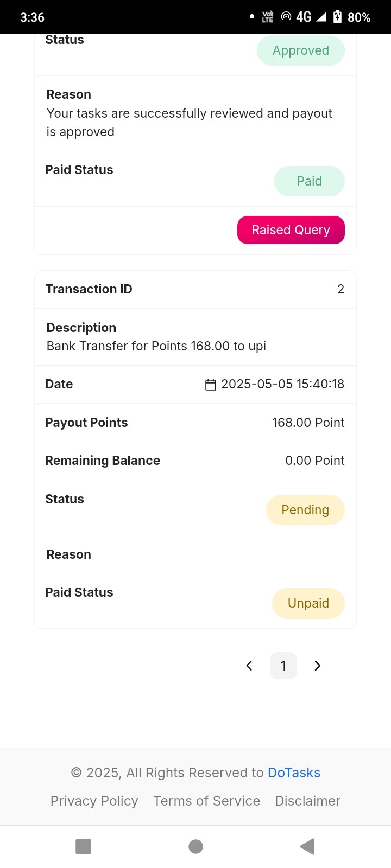
Task: Go to next page arrow
Action: pyautogui.click(x=318, y=666)
